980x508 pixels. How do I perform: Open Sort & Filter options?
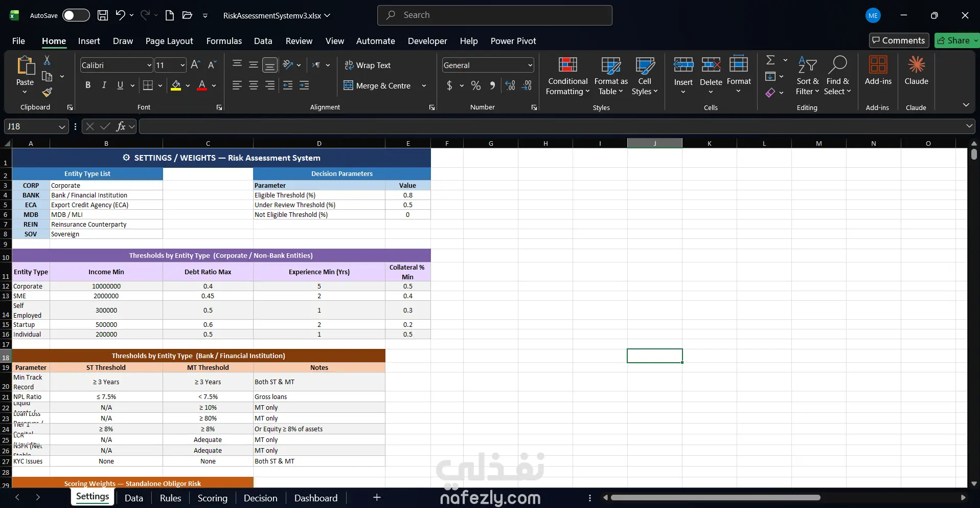808,76
